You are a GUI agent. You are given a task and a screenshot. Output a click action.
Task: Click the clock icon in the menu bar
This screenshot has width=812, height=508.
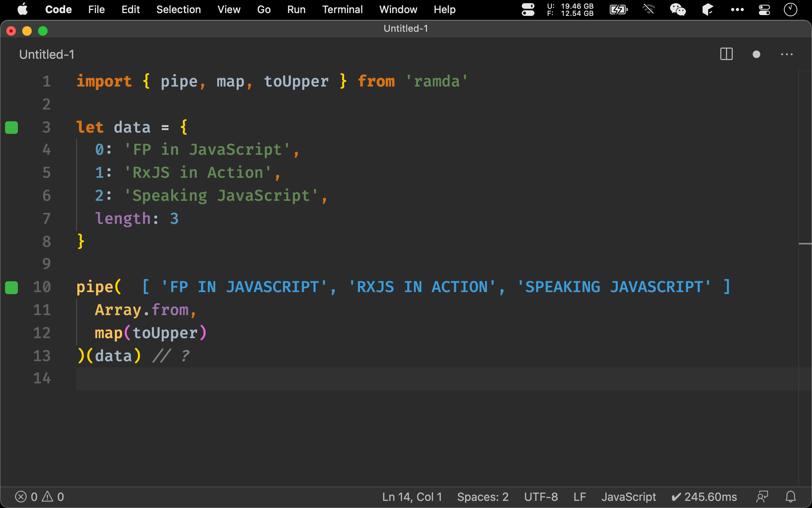point(790,9)
